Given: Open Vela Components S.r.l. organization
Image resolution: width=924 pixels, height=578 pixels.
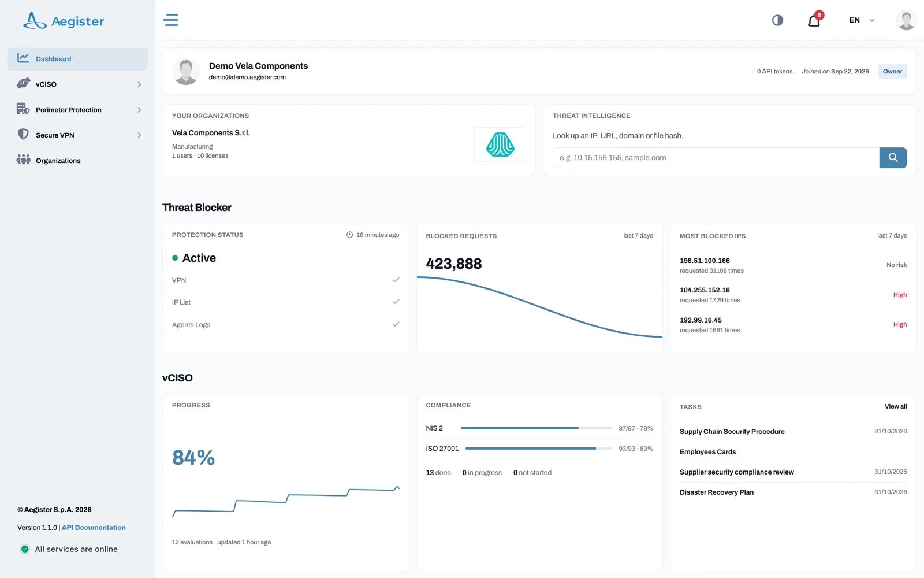Looking at the screenshot, I should pyautogui.click(x=211, y=133).
